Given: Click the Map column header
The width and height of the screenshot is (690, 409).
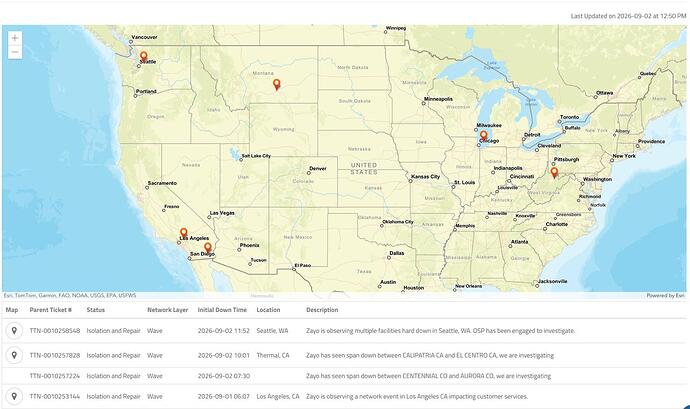Looking at the screenshot, I should (12, 310).
